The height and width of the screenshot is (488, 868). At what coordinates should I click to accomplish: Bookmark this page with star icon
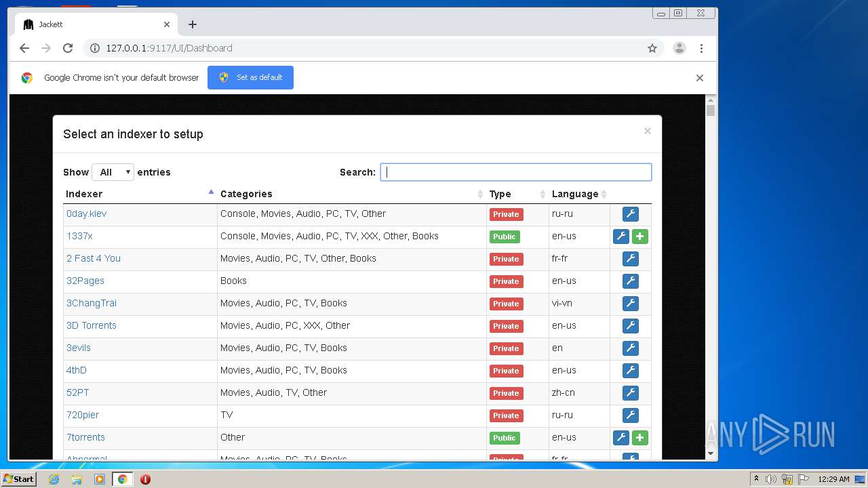pyautogui.click(x=652, y=48)
